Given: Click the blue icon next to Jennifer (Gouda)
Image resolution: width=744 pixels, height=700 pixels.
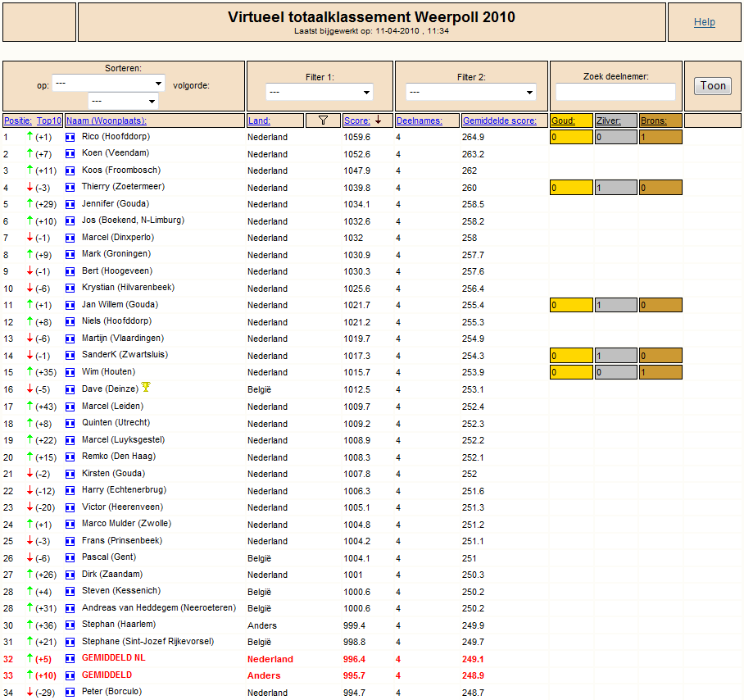Looking at the screenshot, I should [70, 205].
